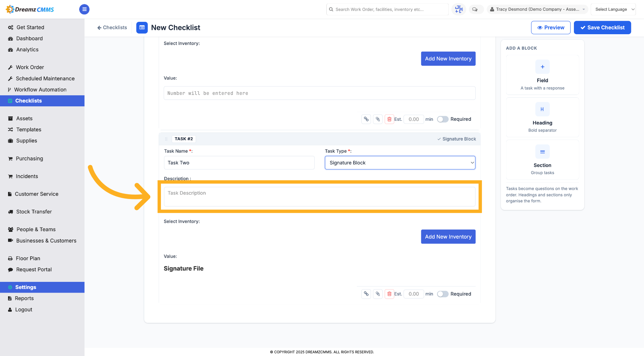644x356 pixels.
Task: Click the plus icon in the Field block
Action: pyautogui.click(x=542, y=67)
